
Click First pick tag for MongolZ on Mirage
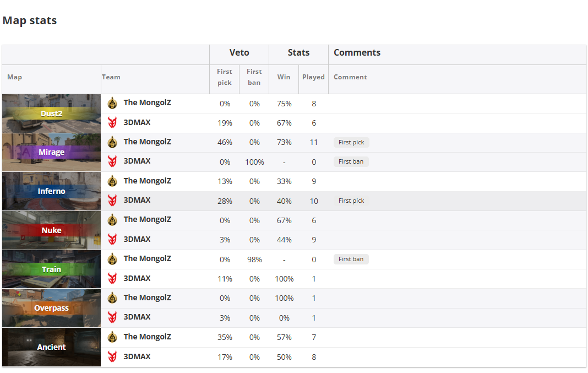(x=351, y=142)
